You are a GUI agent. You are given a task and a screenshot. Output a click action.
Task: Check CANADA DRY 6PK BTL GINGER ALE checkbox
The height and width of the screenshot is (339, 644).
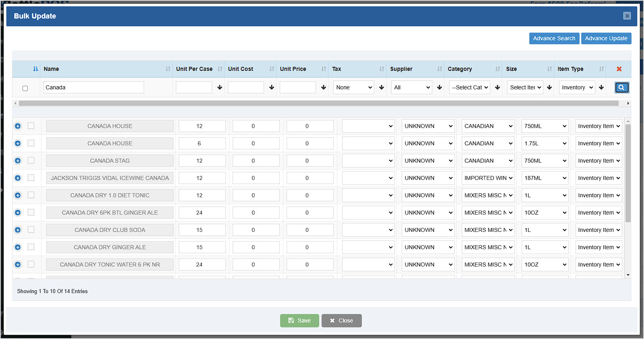[x=31, y=212]
